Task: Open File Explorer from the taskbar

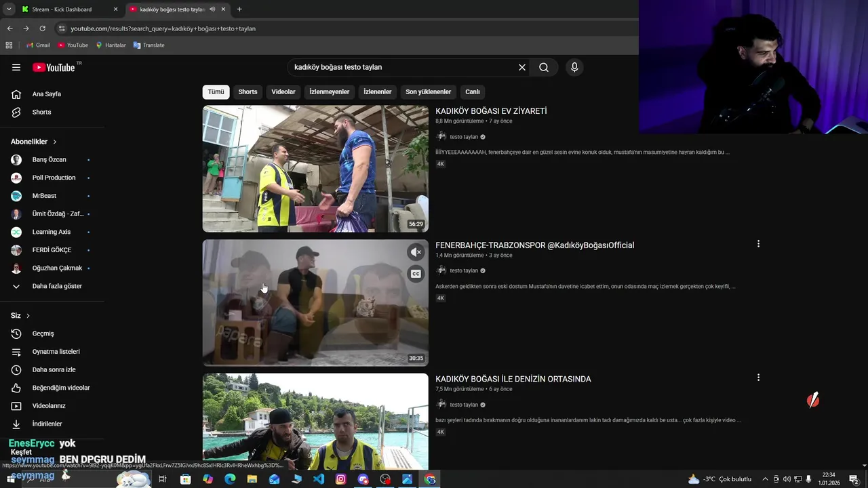Action: pyautogui.click(x=252, y=479)
